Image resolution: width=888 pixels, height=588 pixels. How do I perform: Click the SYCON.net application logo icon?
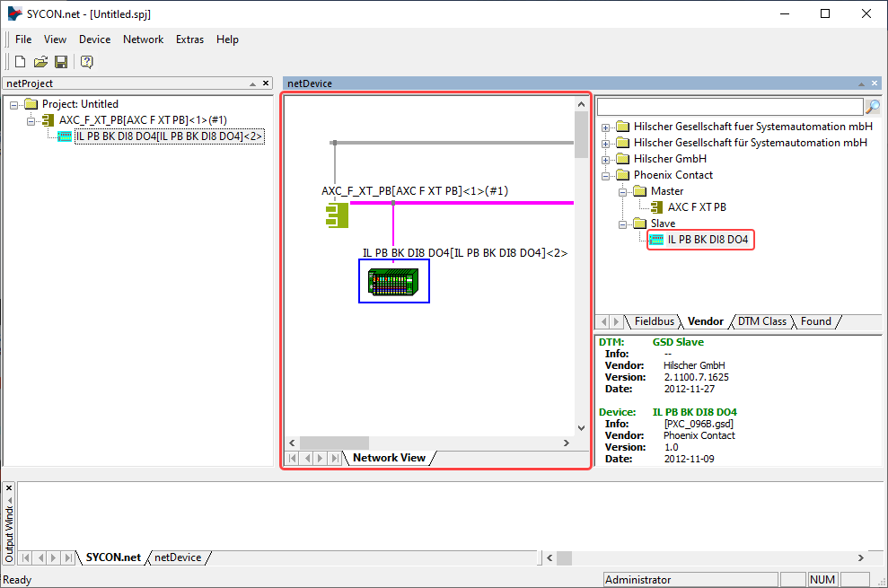click(x=14, y=13)
